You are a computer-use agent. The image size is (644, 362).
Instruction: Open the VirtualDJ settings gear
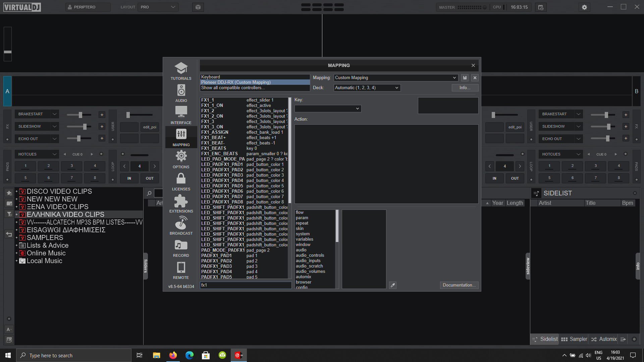tap(584, 7)
